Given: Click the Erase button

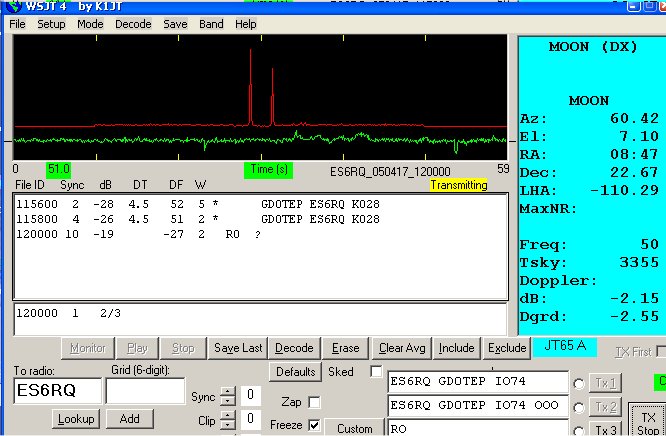Looking at the screenshot, I should click(x=345, y=348).
